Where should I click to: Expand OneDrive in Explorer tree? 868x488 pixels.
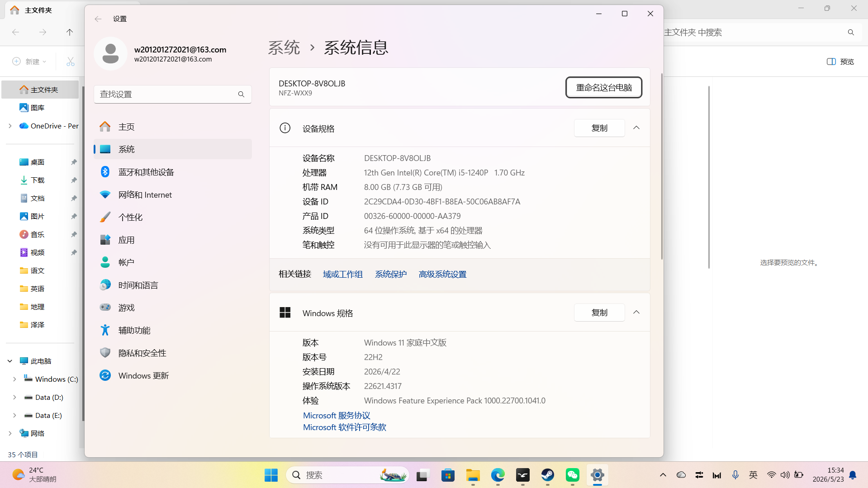(x=10, y=126)
